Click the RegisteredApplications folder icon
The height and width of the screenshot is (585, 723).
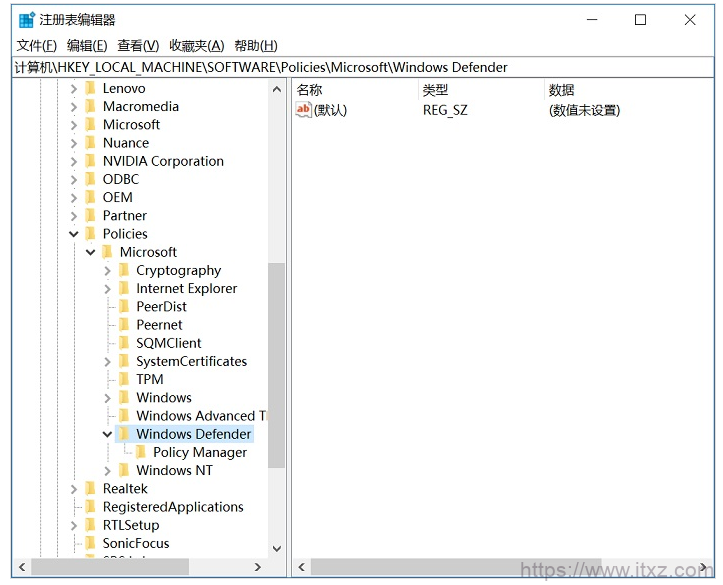click(x=91, y=507)
